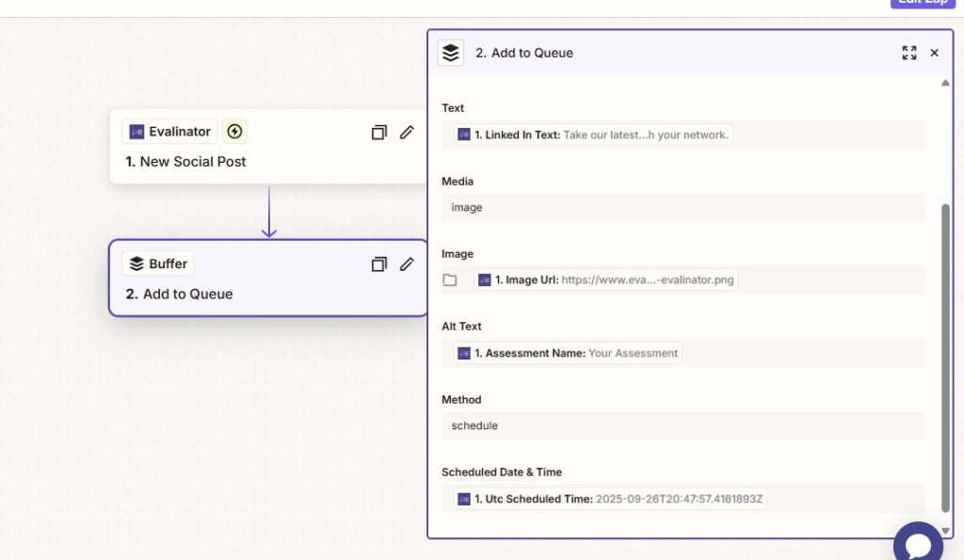Click the instant trigger lightning icon
Viewport: 964px width, 560px height.
tap(234, 132)
